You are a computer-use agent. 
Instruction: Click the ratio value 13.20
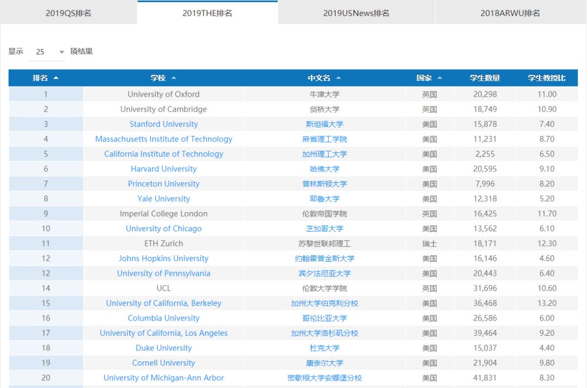click(547, 303)
